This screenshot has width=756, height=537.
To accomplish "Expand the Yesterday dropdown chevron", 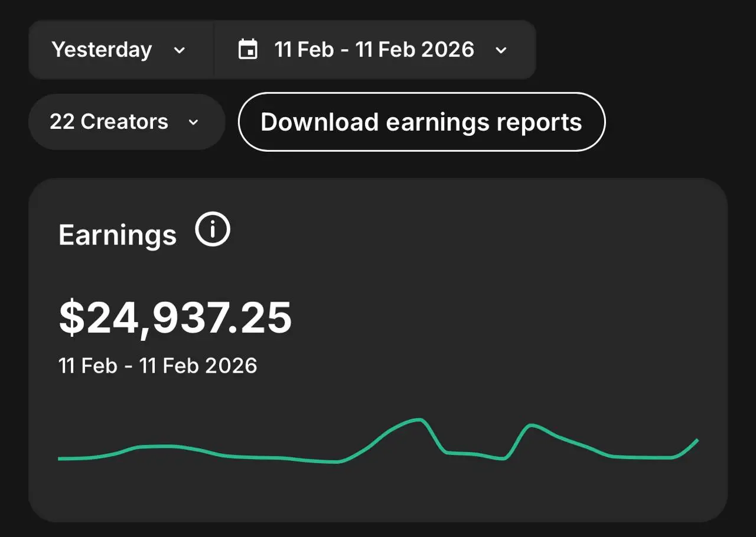I will pos(180,50).
